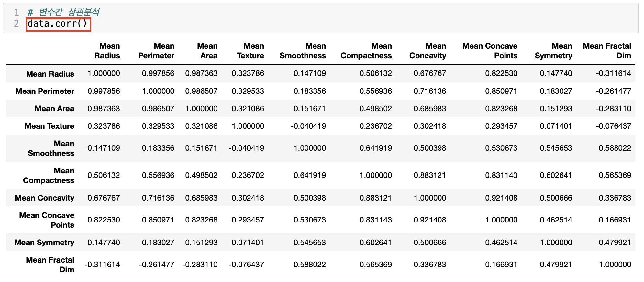This screenshot has height=282, width=644.
Task: Click the 1.000000 diagonal cell in Mean Concavity row
Action: point(430,198)
